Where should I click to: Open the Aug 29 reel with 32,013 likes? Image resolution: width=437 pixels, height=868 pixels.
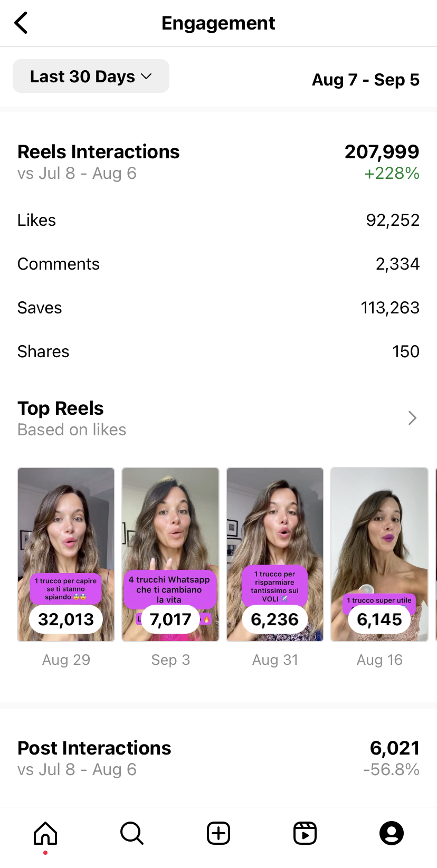click(66, 554)
